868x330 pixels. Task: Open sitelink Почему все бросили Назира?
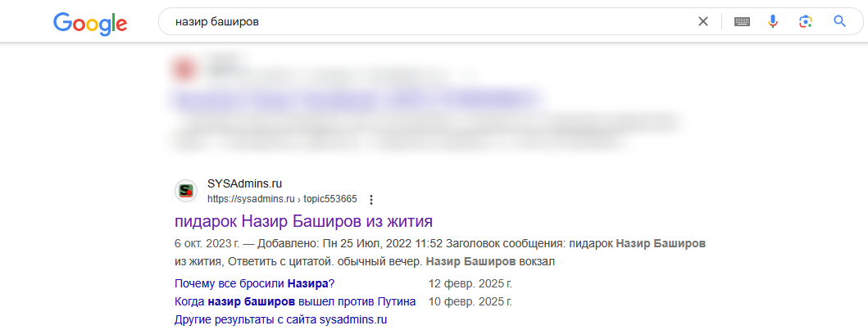[x=255, y=284]
